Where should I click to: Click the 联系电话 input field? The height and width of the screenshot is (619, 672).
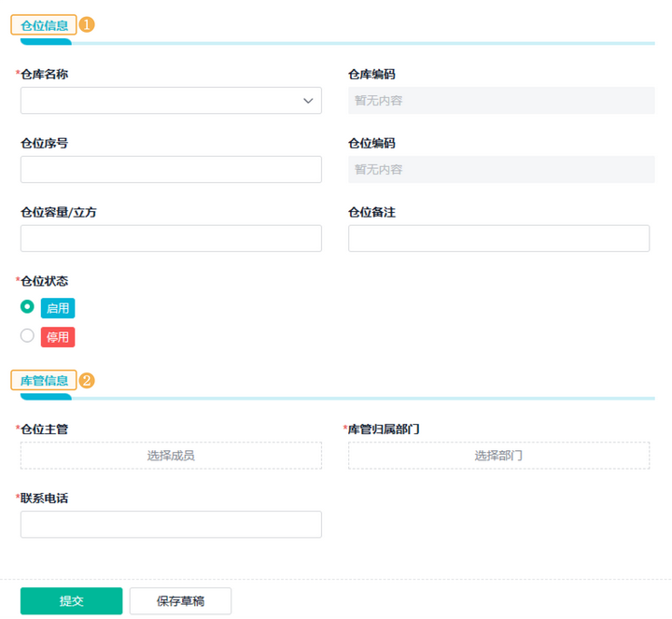click(x=171, y=524)
